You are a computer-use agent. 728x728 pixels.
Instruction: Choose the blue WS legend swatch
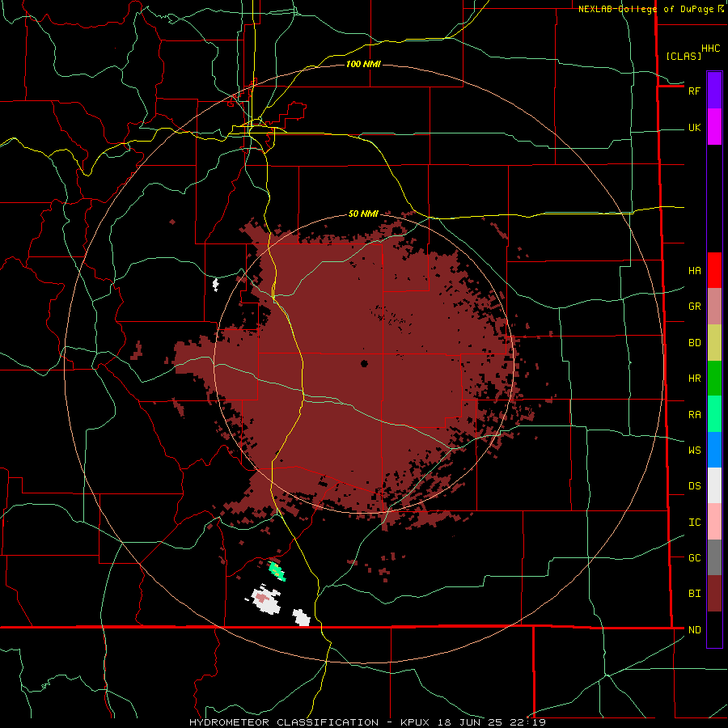(714, 450)
